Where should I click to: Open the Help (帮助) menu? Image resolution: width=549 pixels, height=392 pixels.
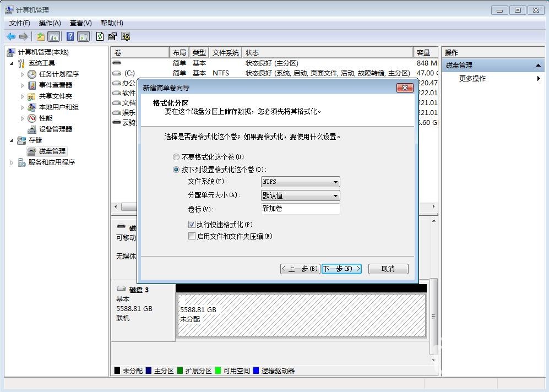click(112, 23)
